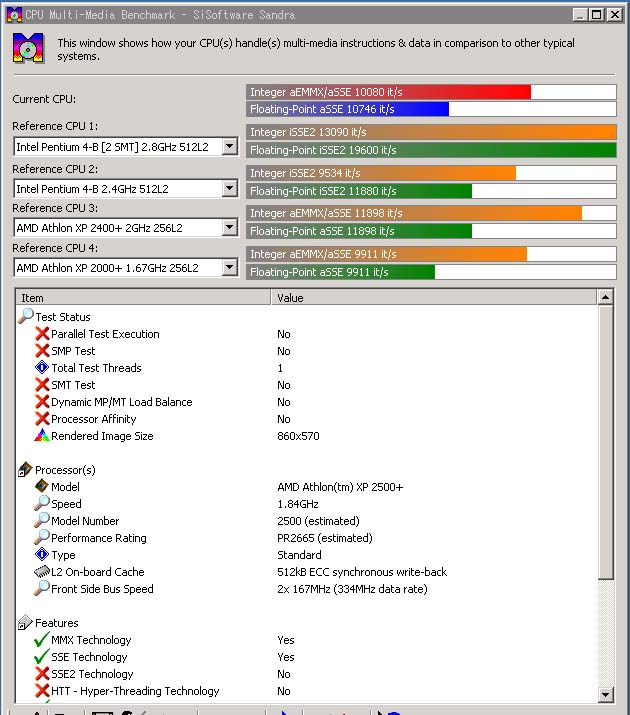The image size is (630, 715).
Task: Open the Reference CPU 4 dropdown arrow
Action: click(229, 268)
